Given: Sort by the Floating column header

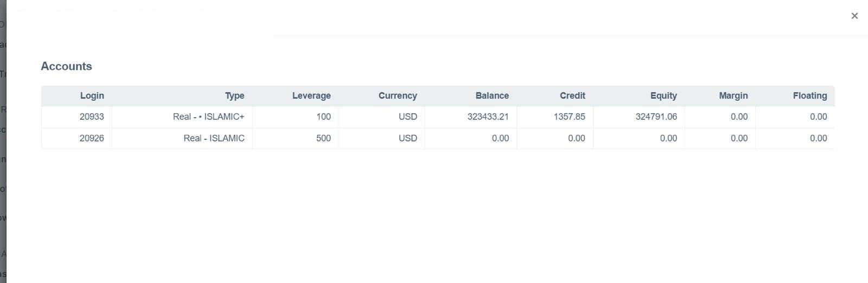Looking at the screenshot, I should [x=809, y=96].
